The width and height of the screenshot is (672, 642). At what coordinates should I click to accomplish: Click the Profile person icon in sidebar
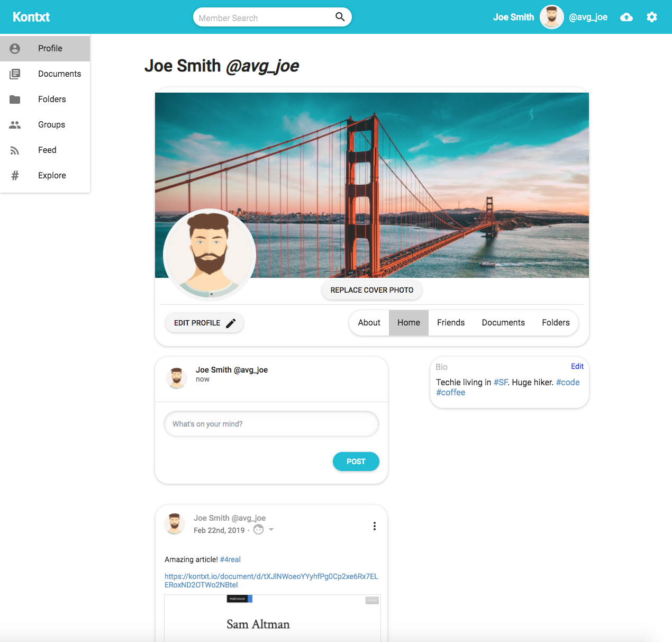(x=15, y=49)
